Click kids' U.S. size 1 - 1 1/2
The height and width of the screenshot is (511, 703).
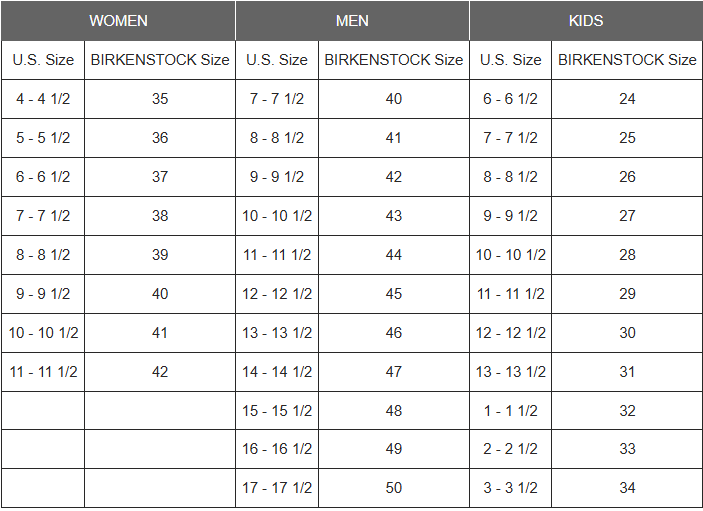[x=511, y=411]
